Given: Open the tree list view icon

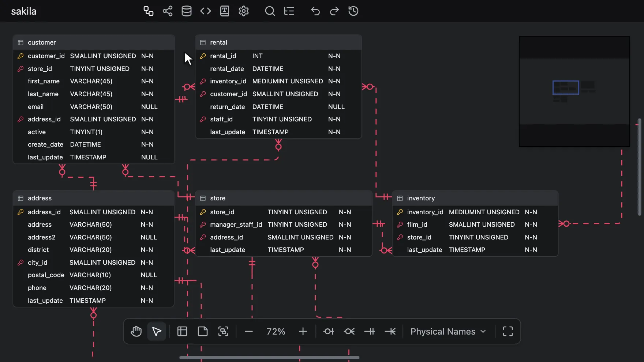Looking at the screenshot, I should (x=289, y=11).
